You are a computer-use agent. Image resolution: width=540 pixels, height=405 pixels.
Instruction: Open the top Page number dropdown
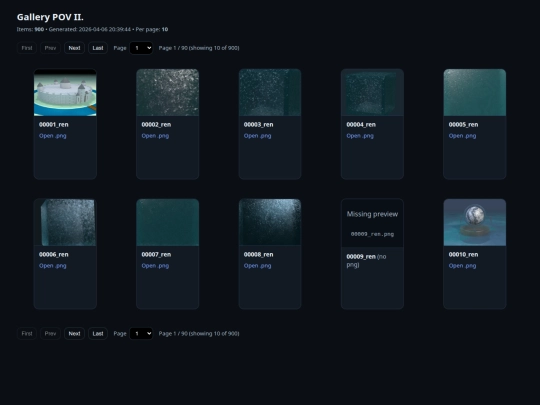(x=141, y=48)
